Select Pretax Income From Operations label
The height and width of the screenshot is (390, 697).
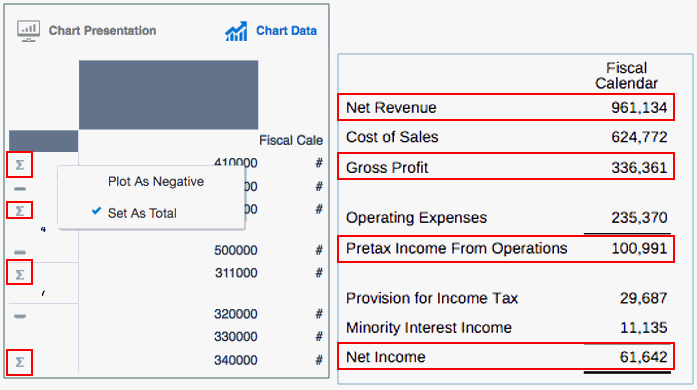click(457, 248)
